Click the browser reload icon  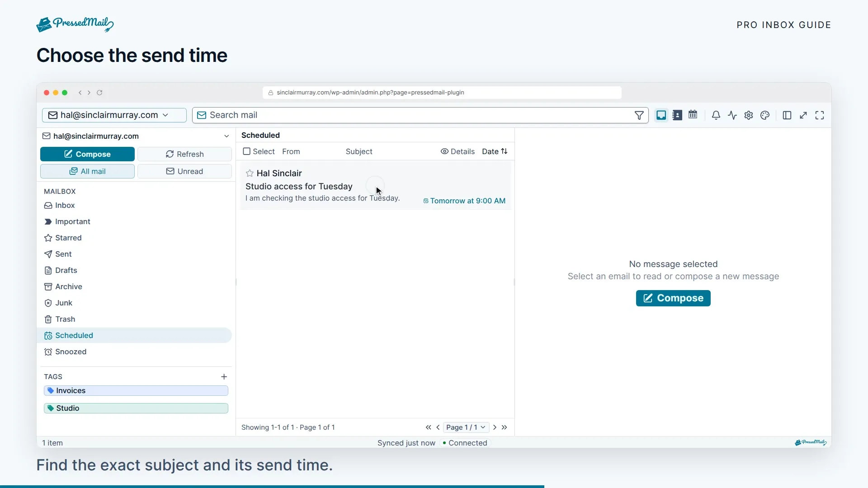point(99,93)
